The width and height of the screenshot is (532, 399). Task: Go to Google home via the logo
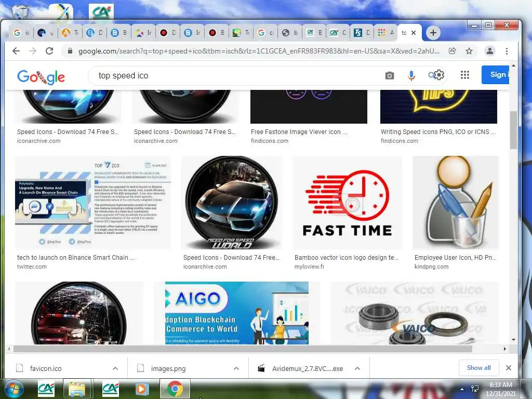pos(41,77)
